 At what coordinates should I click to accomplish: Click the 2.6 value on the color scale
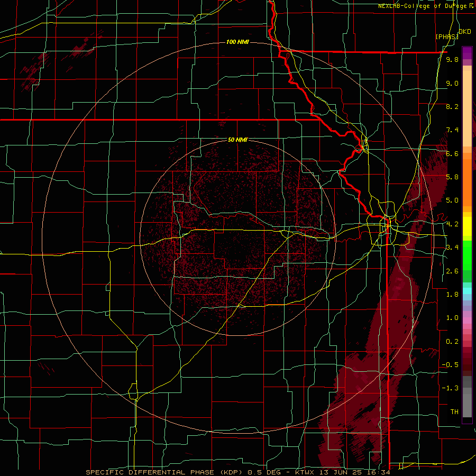coord(452,271)
